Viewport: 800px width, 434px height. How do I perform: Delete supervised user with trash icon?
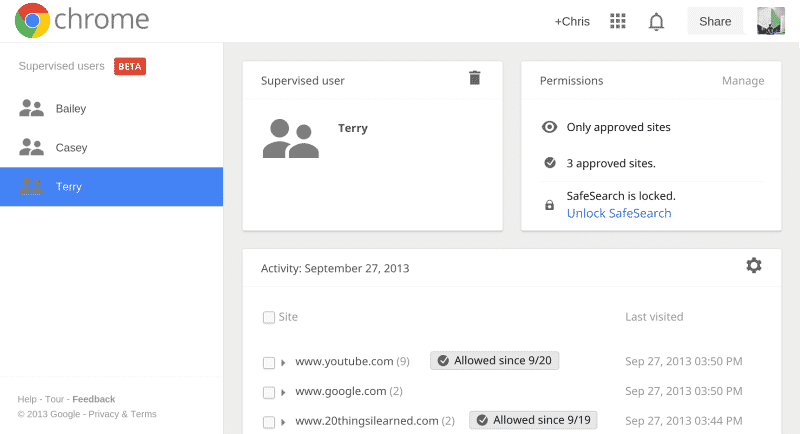click(475, 78)
